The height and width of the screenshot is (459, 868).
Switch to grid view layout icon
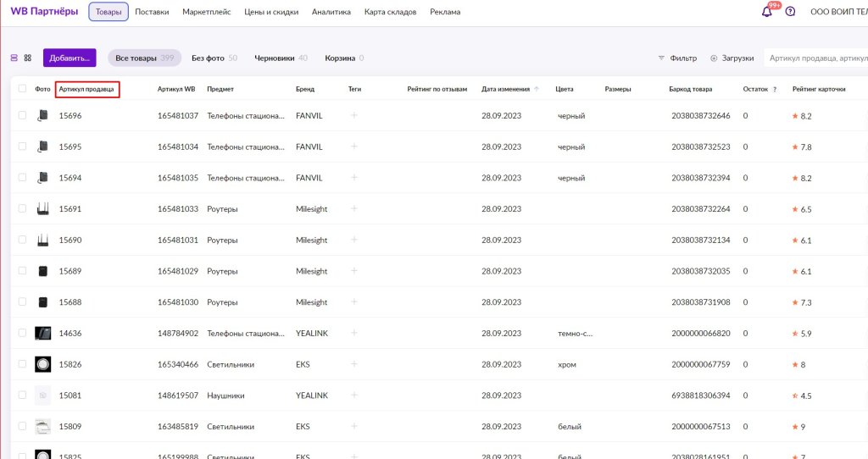pos(28,58)
